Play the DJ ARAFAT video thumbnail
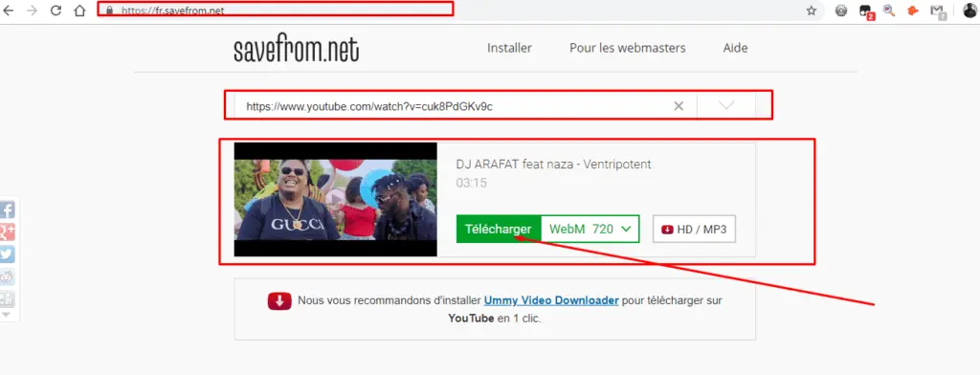Viewport: 980px width, 375px height. pyautogui.click(x=336, y=199)
